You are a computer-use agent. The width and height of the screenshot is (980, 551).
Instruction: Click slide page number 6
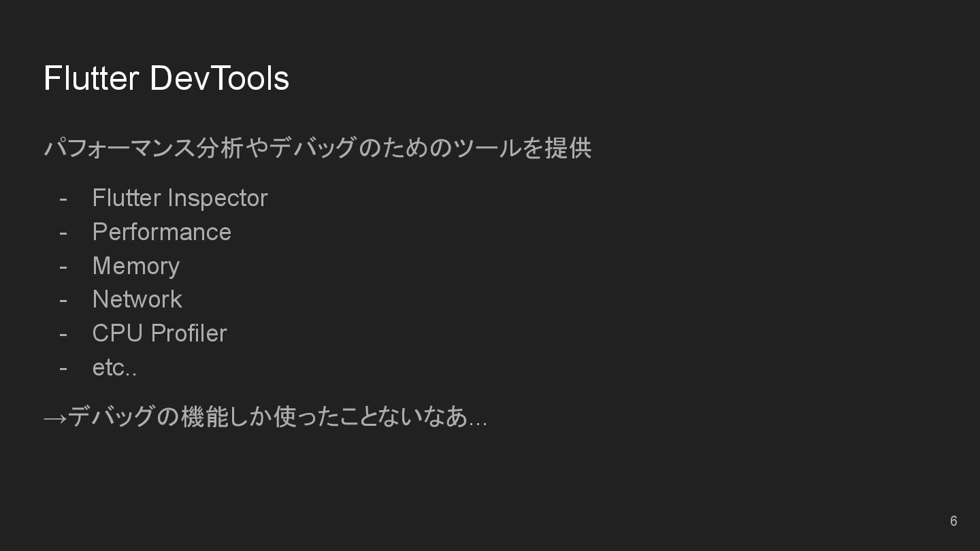[x=953, y=521]
